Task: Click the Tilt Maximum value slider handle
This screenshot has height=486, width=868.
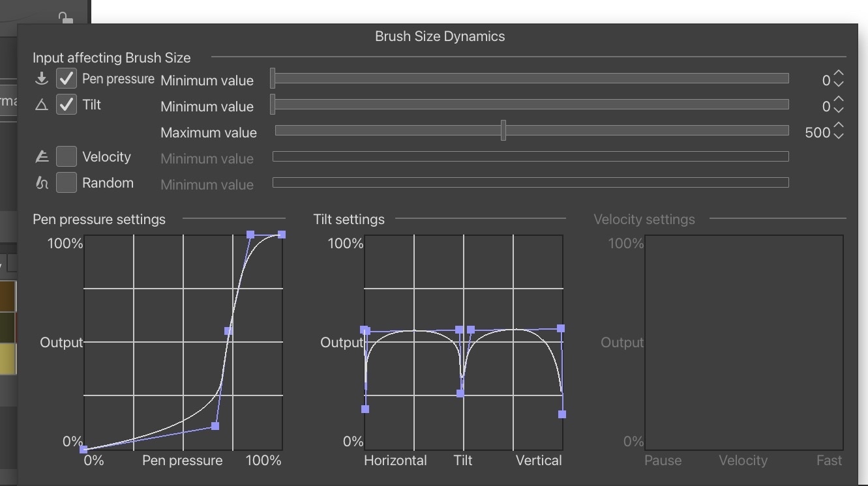Action: (503, 130)
